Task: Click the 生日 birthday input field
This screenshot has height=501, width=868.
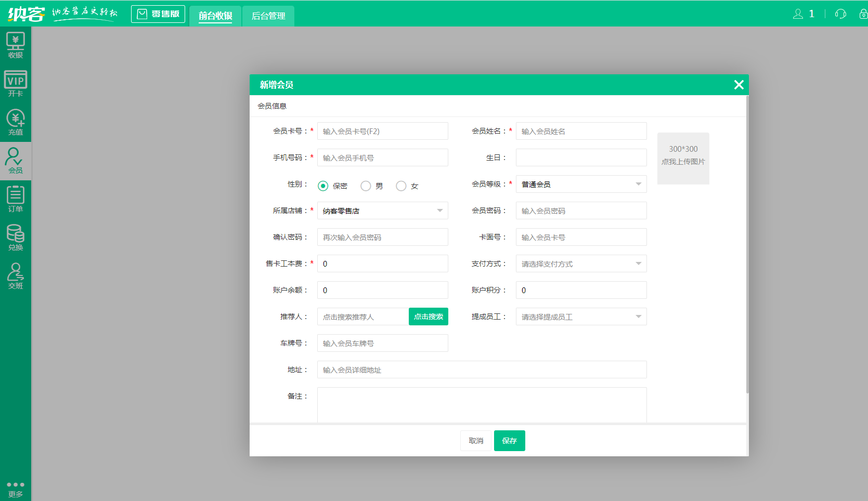Action: tap(581, 157)
